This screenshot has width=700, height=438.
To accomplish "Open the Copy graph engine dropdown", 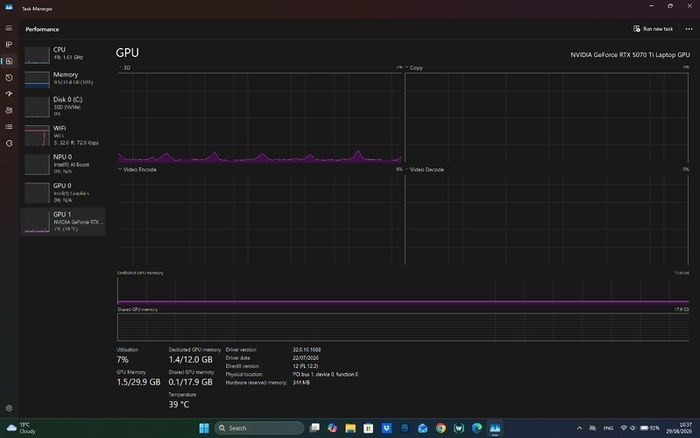I will point(414,68).
